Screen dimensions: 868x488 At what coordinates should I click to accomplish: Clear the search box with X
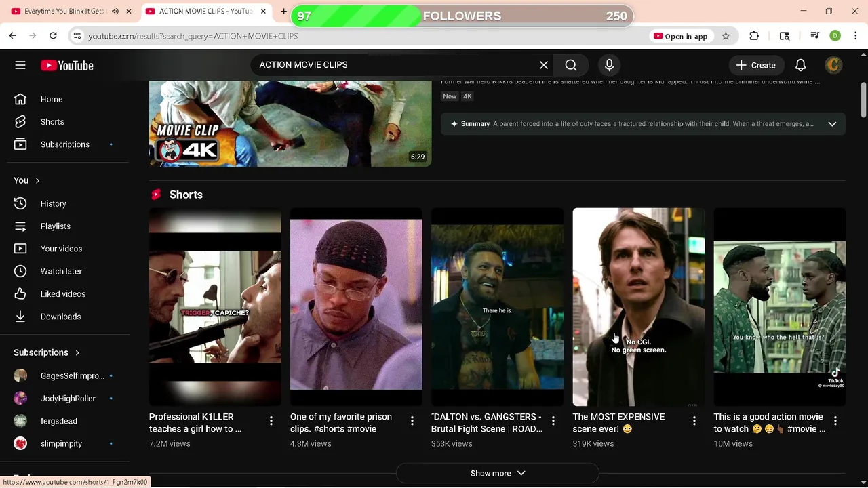(x=543, y=65)
